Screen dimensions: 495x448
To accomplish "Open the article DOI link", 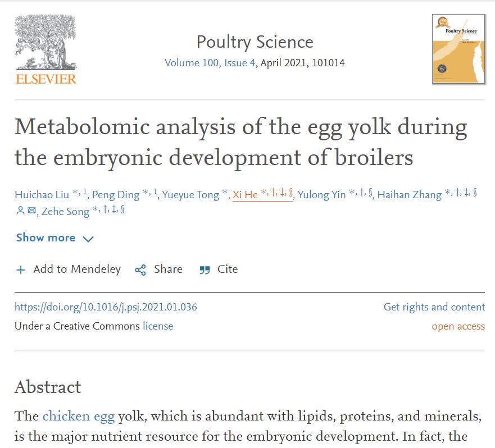I will [x=106, y=307].
